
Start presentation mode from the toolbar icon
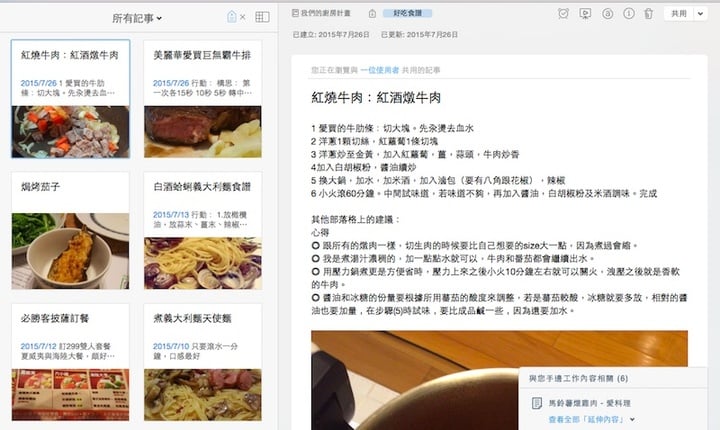(585, 14)
